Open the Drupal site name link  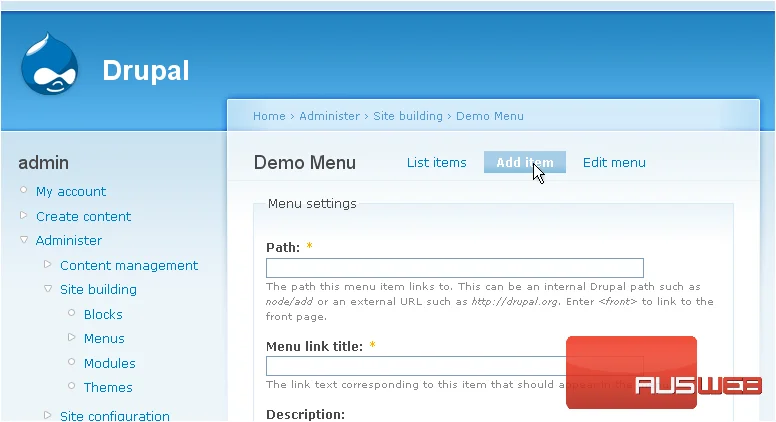pyautogui.click(x=146, y=71)
